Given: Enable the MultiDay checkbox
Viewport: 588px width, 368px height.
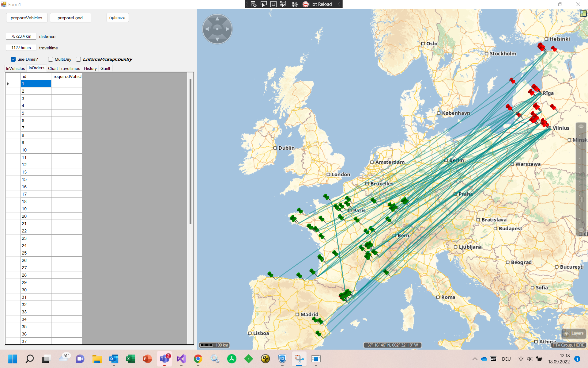Looking at the screenshot, I should pyautogui.click(x=51, y=59).
